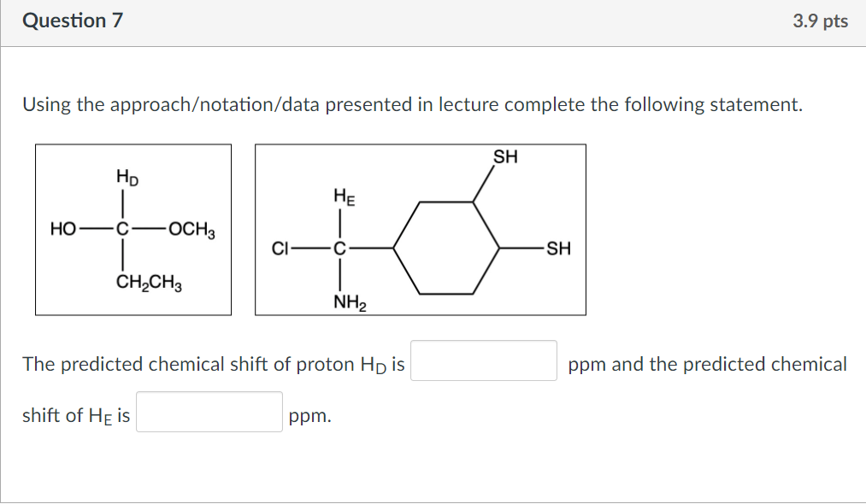
Task: Select the top SH substituent label
Action: pyautogui.click(x=504, y=157)
